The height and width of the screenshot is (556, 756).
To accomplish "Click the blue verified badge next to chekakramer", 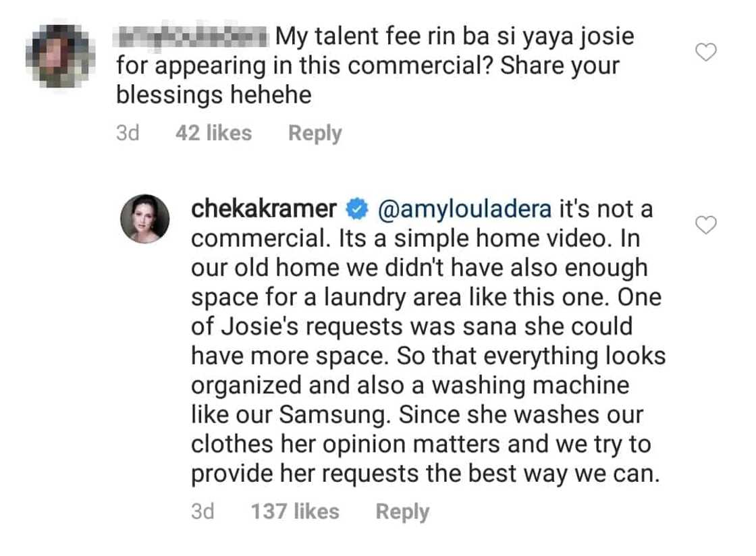I will 354,210.
